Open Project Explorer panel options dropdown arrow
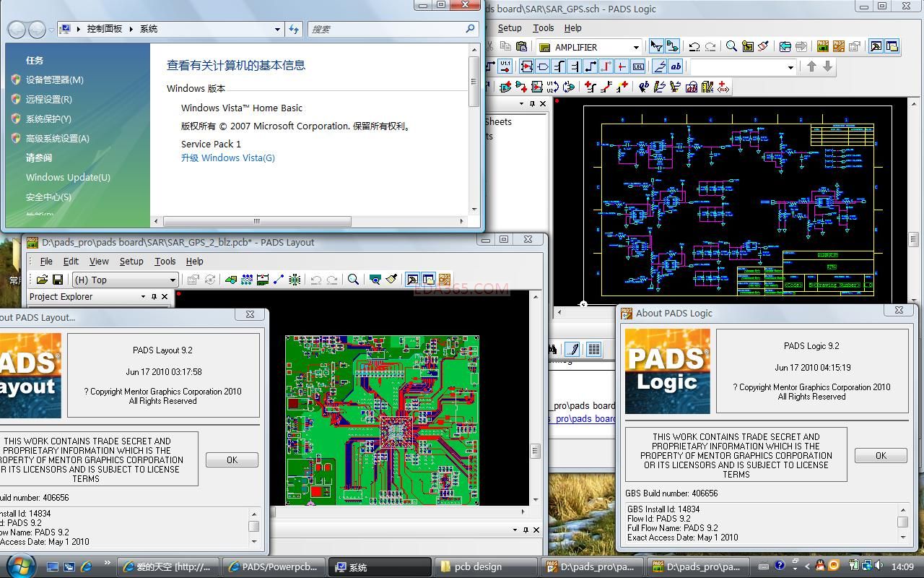Screen dimensions: 924x578 point(143,296)
